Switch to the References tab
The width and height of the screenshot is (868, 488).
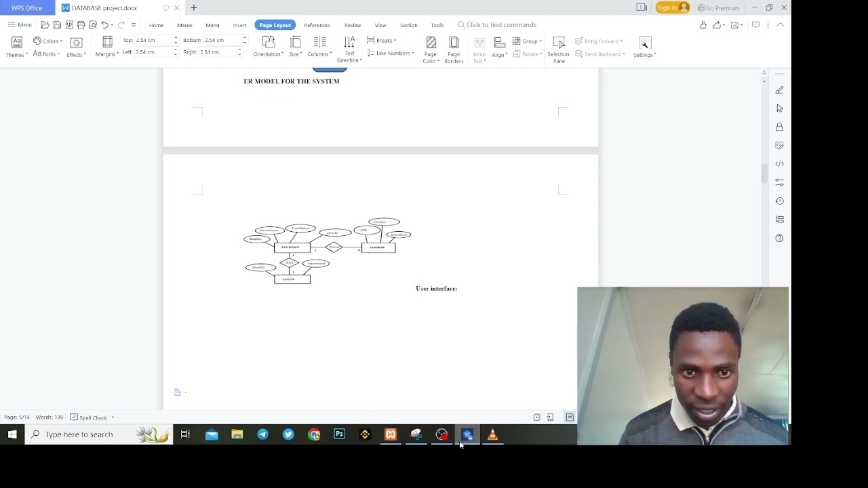(317, 25)
